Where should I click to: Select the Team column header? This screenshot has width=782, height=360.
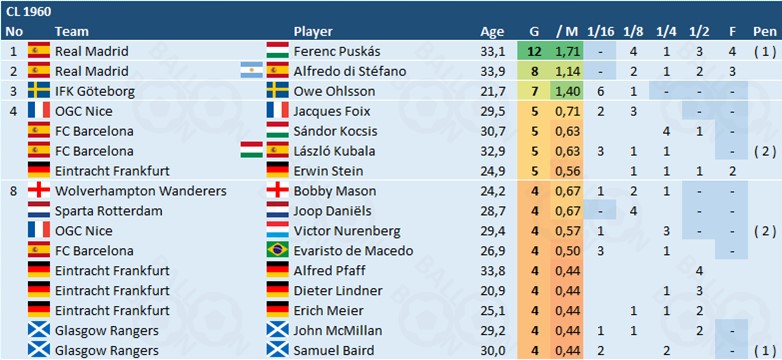[x=72, y=31]
